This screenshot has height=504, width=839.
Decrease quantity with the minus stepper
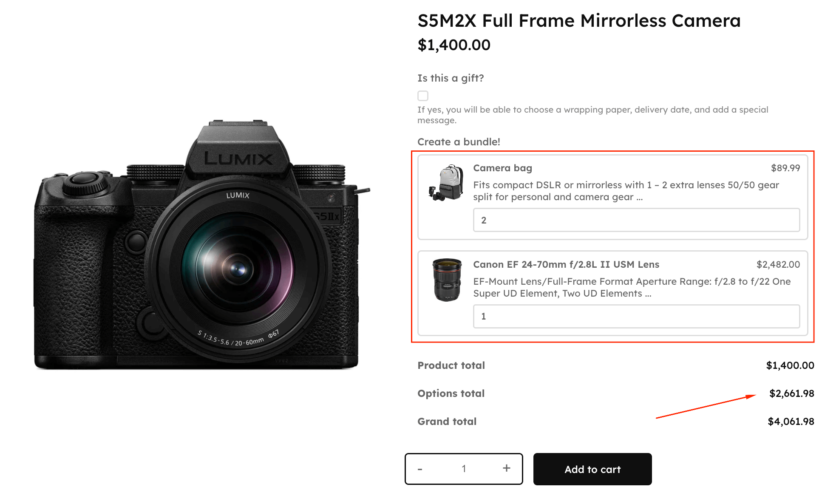(420, 468)
